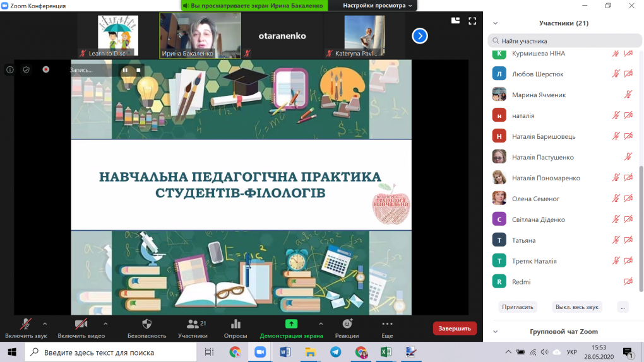Select participant Наталія Пастушенко
This screenshot has height=362, width=644.
[x=563, y=157]
